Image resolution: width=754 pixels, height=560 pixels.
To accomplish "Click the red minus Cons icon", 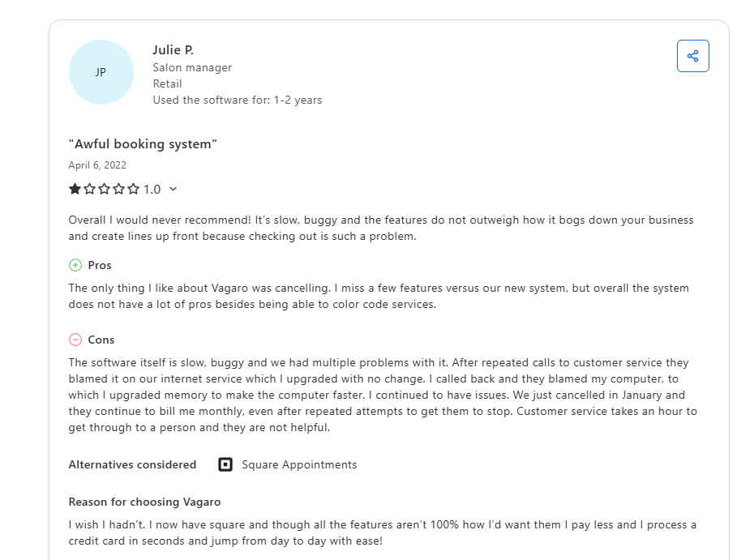I will (x=75, y=340).
